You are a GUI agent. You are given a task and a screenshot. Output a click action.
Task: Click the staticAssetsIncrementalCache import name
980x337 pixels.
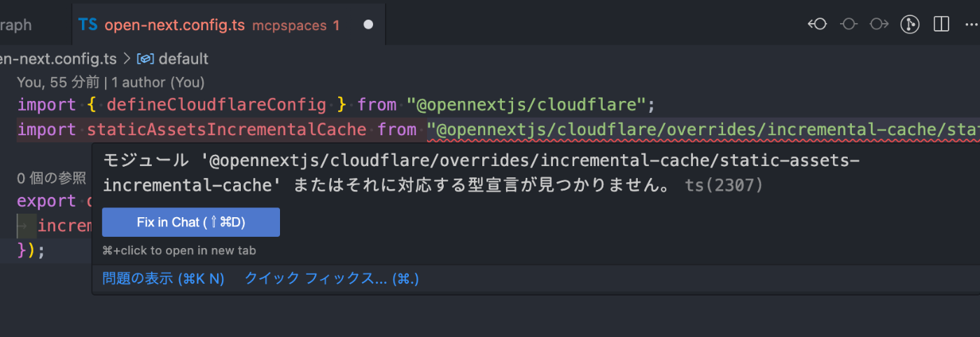coord(227,130)
